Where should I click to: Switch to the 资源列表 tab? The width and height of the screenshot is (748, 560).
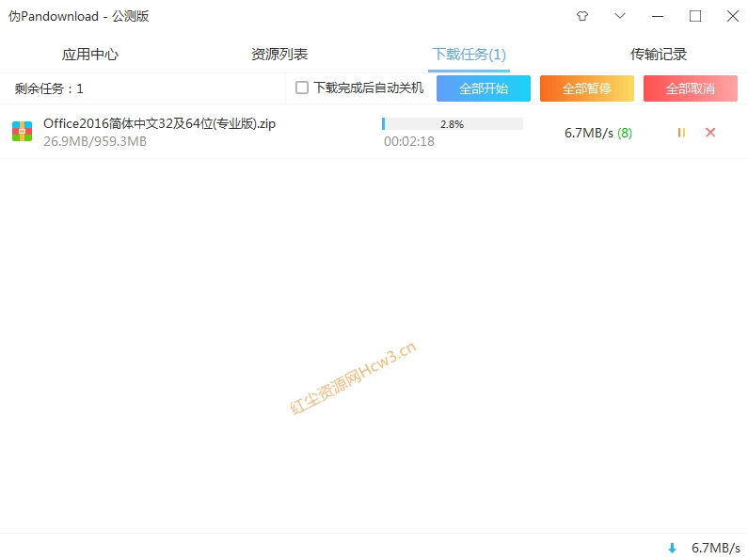pyautogui.click(x=279, y=55)
